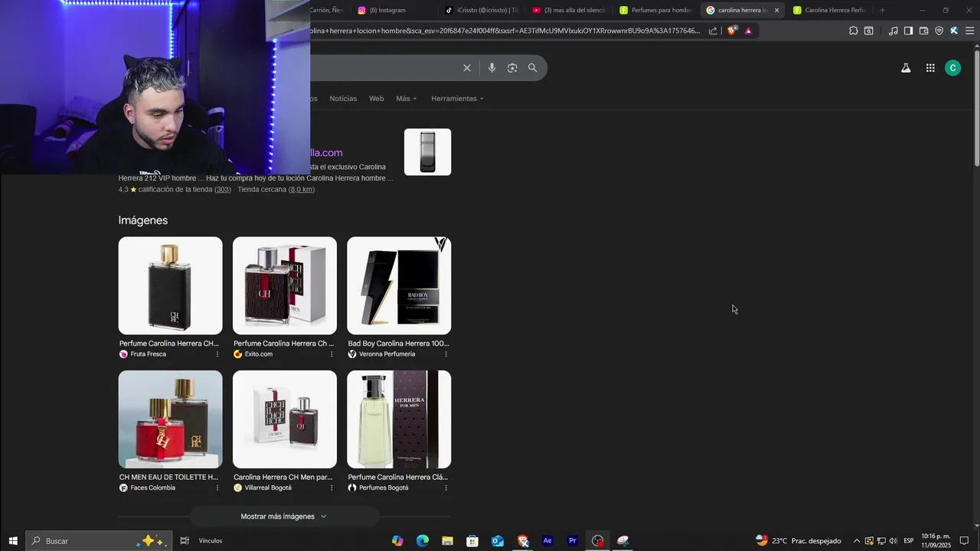
Task: Open Windows Task View
Action: 185,541
